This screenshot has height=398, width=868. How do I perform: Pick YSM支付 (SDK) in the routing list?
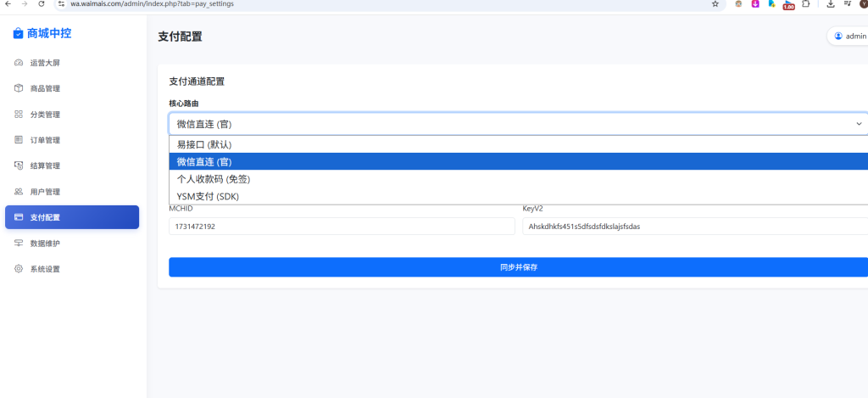[208, 196]
